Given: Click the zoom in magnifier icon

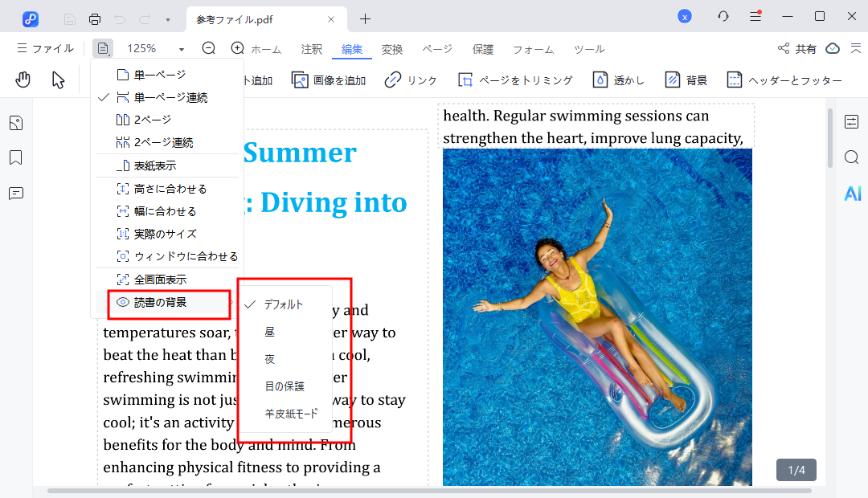Looking at the screenshot, I should click(x=237, y=48).
